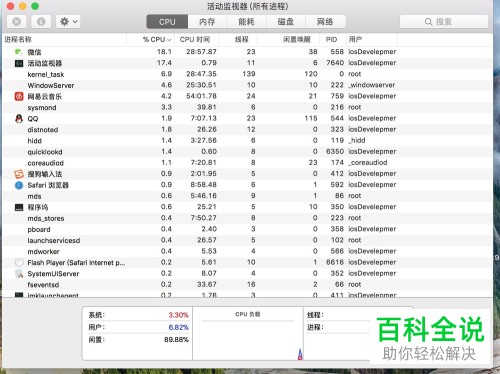Click the 18.1 CPU value for 微信
Image resolution: width=500 pixels, height=374 pixels.
tap(164, 52)
